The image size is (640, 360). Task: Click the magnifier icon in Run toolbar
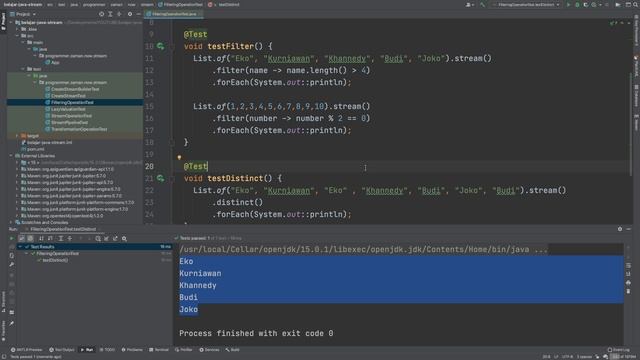point(124,238)
